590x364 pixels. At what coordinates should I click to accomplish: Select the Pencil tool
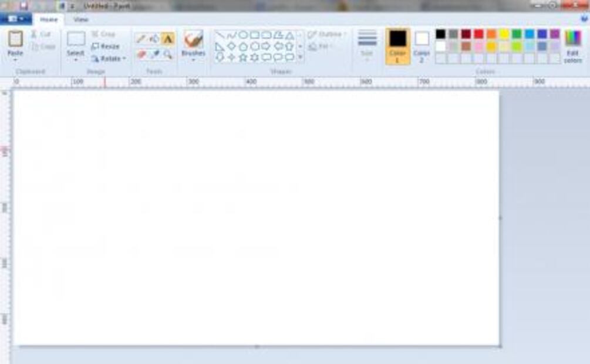(141, 39)
